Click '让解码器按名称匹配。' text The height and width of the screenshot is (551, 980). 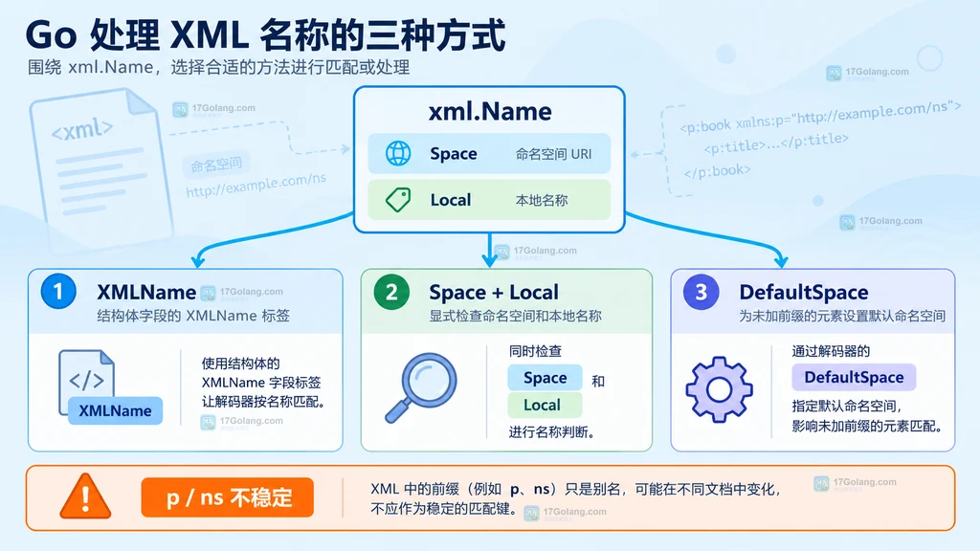(265, 402)
